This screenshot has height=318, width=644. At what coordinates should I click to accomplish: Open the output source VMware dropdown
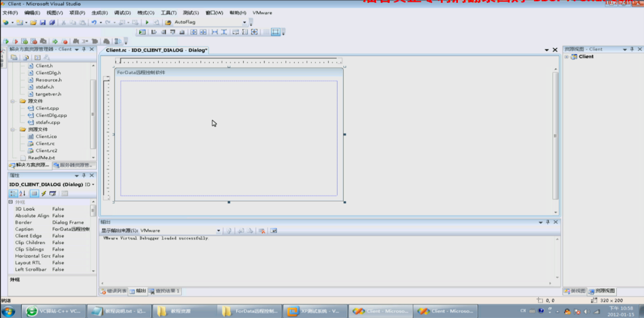coord(218,231)
